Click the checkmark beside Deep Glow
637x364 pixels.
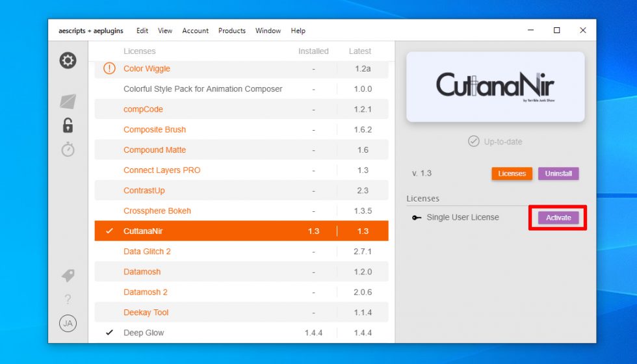(x=109, y=332)
